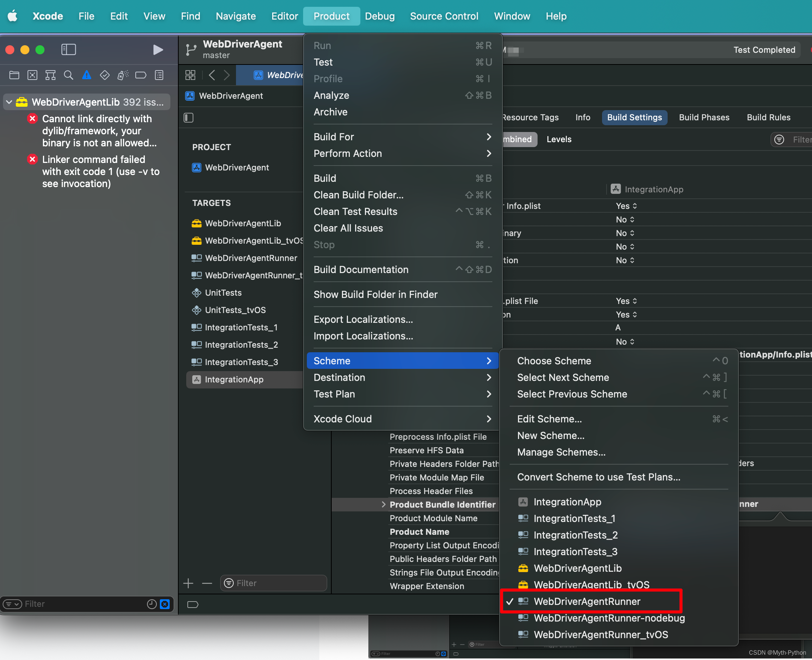Expand the Product Bundle Identifier row
Image resolution: width=812 pixels, height=660 pixels.
[x=383, y=505]
